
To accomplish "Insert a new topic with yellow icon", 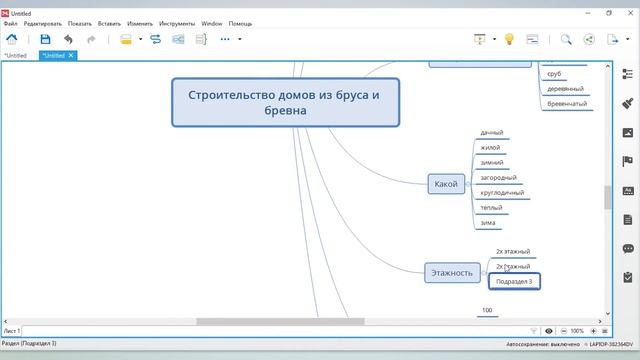I will 126,39.
